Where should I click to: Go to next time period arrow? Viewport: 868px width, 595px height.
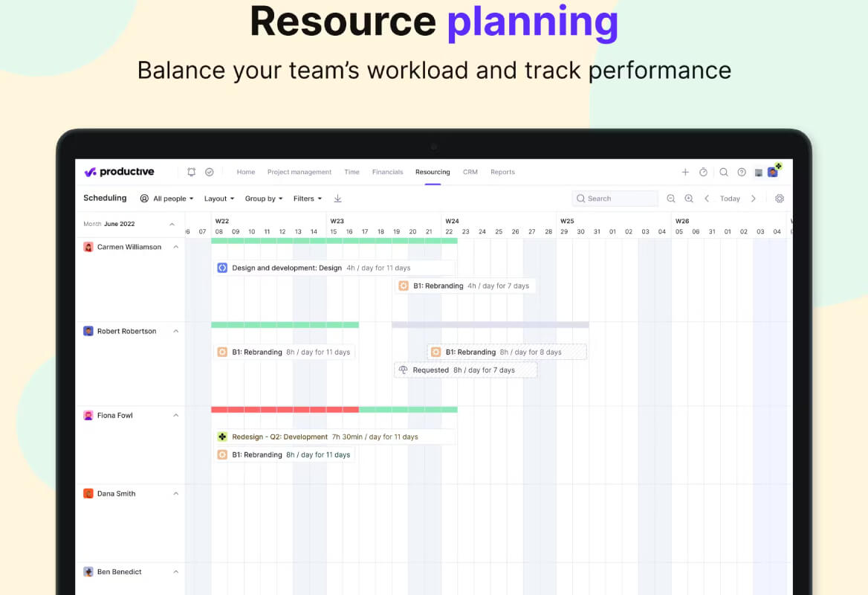click(754, 199)
